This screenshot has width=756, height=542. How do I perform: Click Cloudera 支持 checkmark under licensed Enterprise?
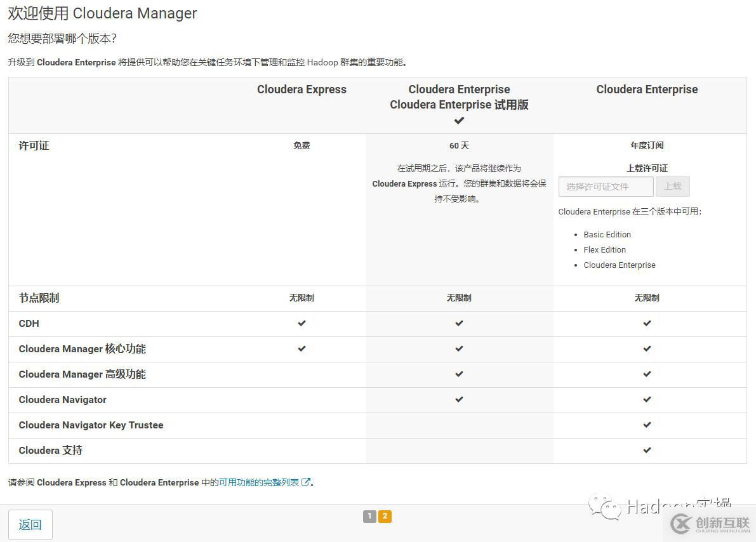pos(647,451)
